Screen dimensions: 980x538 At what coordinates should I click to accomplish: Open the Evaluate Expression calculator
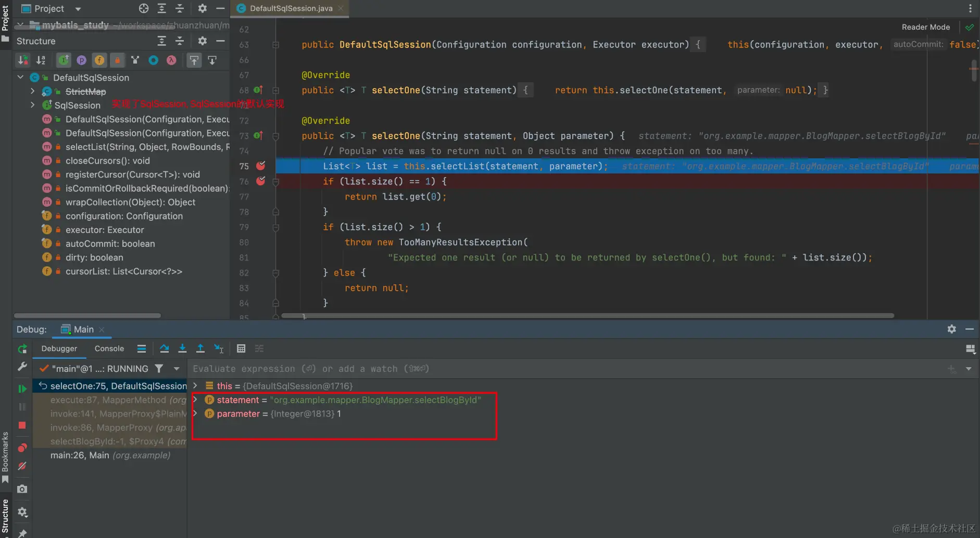(241, 348)
